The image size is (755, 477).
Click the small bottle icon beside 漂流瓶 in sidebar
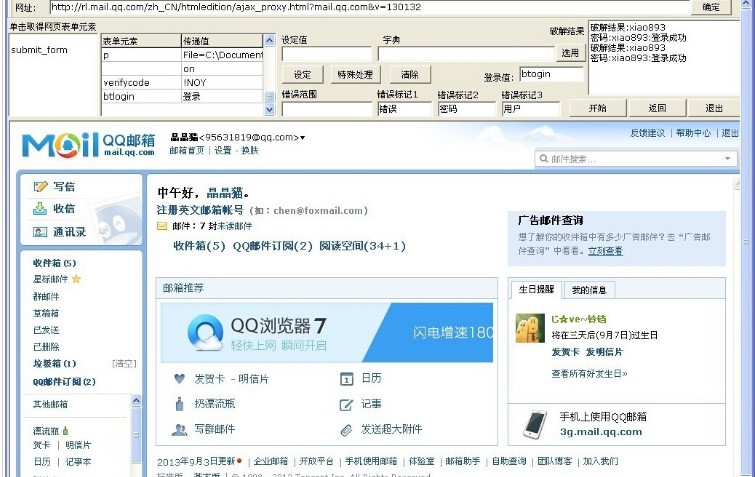pyautogui.click(x=65, y=430)
